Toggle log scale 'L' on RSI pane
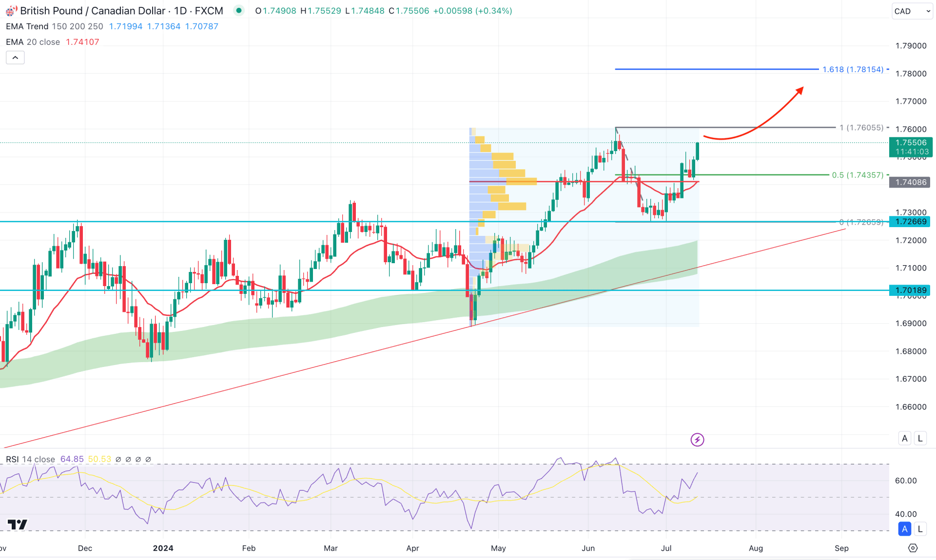Screen dimensions: 936x560 coord(920,529)
